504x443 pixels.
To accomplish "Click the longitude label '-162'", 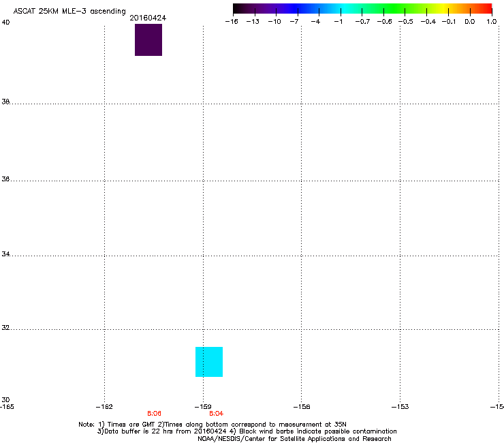I will click(104, 407).
